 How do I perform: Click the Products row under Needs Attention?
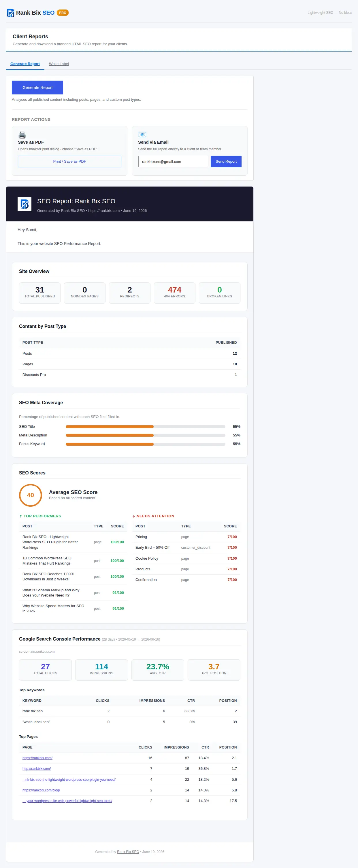(186, 569)
